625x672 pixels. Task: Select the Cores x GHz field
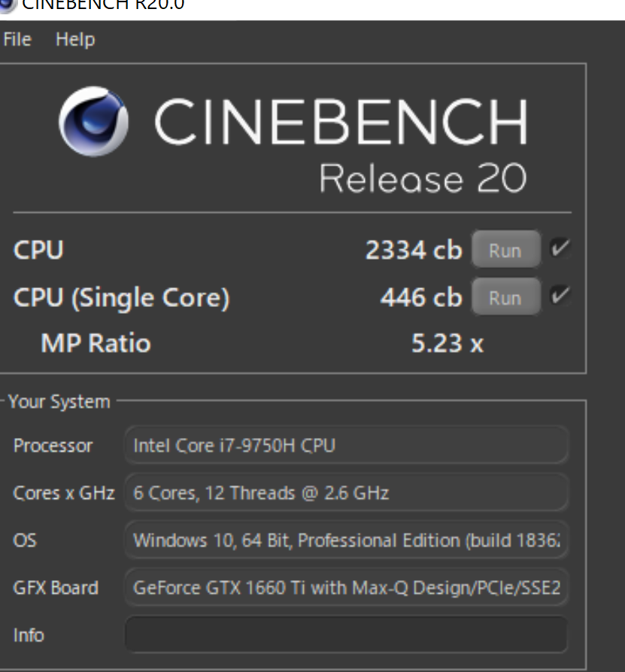[346, 492]
